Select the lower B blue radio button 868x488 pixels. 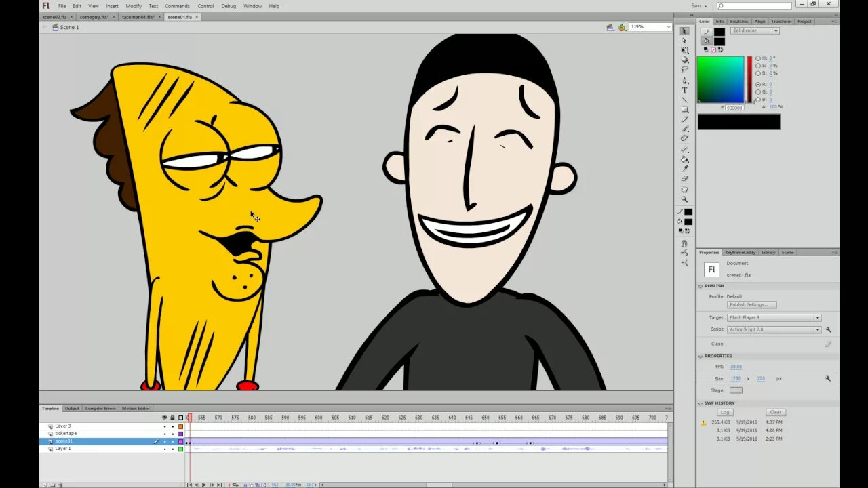[758, 99]
